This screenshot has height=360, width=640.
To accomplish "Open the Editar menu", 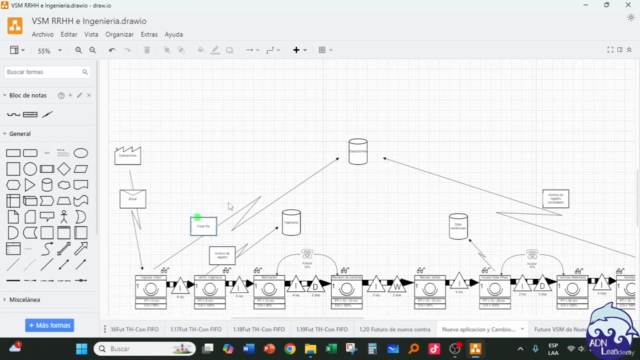I will [x=69, y=35].
